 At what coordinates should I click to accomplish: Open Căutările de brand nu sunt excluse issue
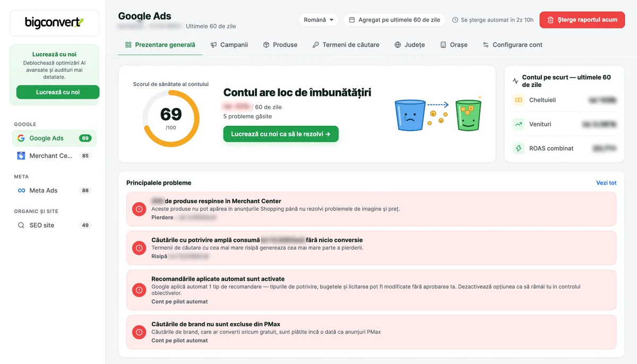(372, 332)
